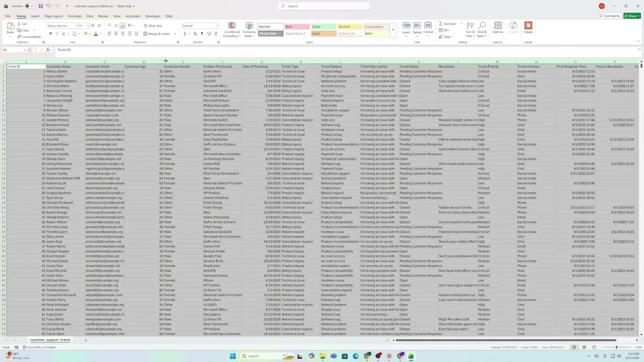Click the Borders icon
The image size is (644, 362).
point(74,34)
